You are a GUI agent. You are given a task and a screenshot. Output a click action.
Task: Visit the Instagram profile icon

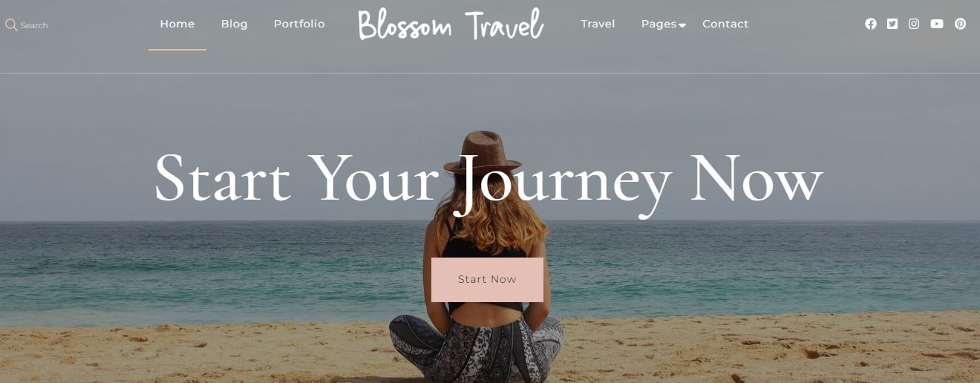914,24
